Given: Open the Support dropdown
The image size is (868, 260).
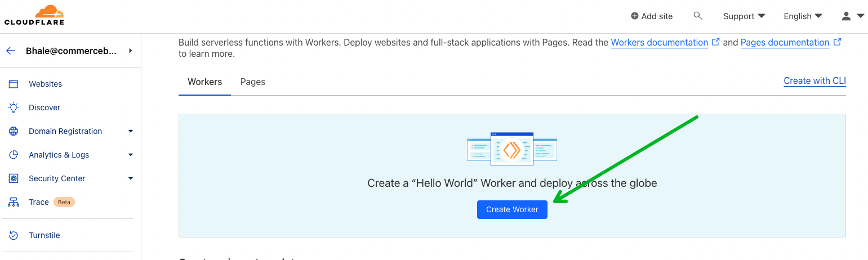Looking at the screenshot, I should (744, 16).
